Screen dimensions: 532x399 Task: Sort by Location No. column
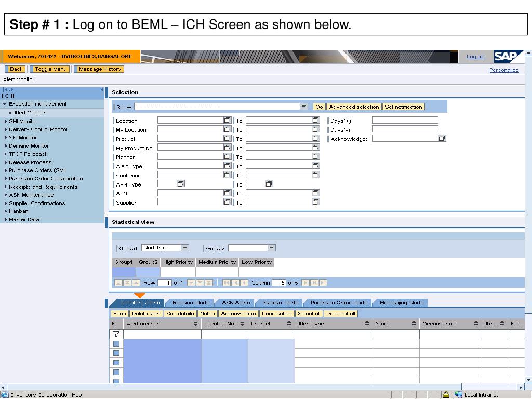pyautogui.click(x=242, y=324)
